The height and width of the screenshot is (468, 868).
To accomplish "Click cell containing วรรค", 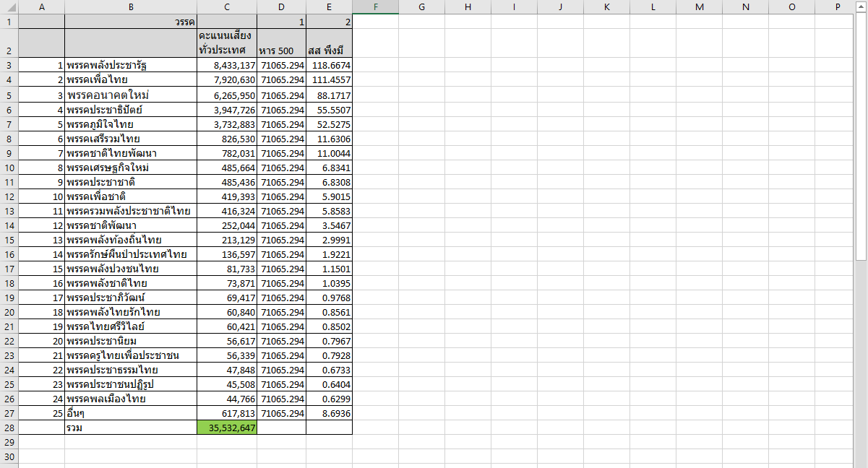I will (x=131, y=22).
